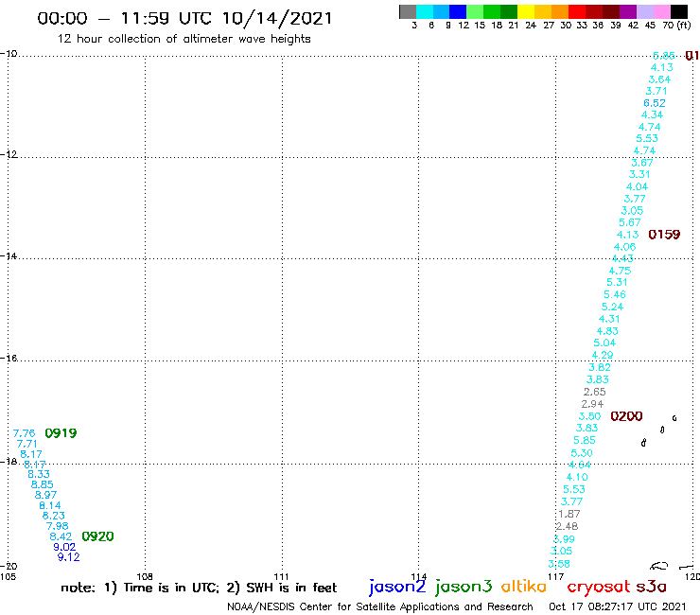Click blue wave height value 9.02
This screenshot has width=700, height=615.
[x=64, y=547]
